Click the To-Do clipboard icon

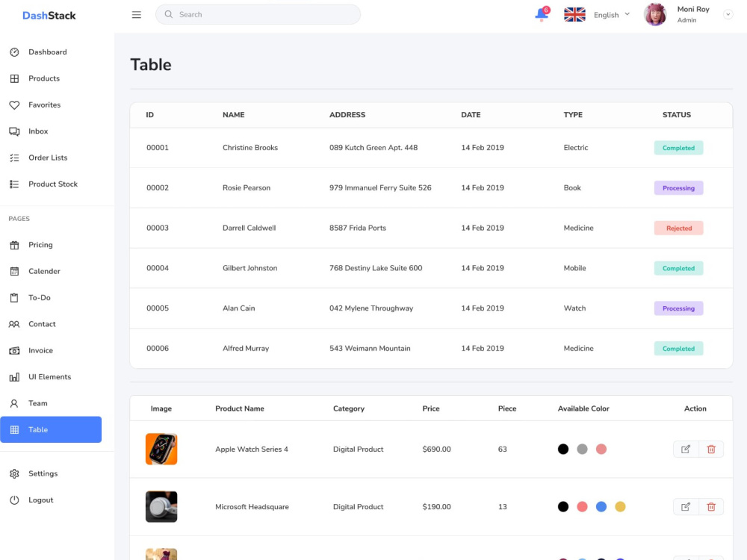[14, 298]
